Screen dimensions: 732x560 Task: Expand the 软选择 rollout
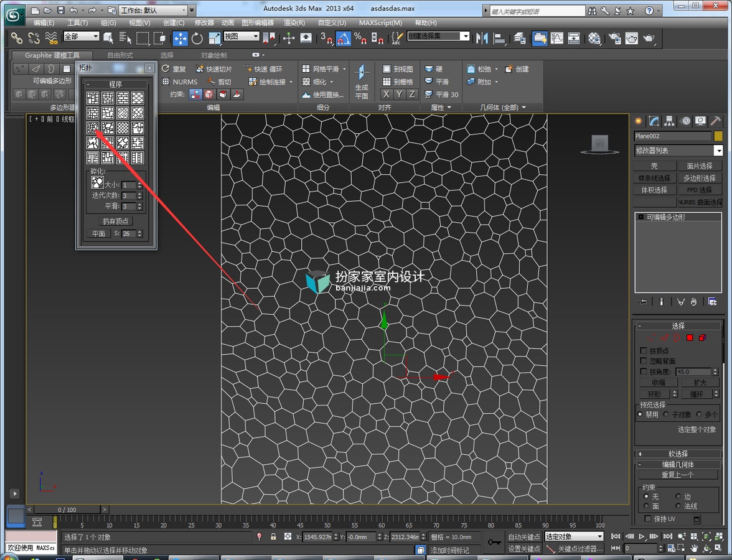click(678, 454)
